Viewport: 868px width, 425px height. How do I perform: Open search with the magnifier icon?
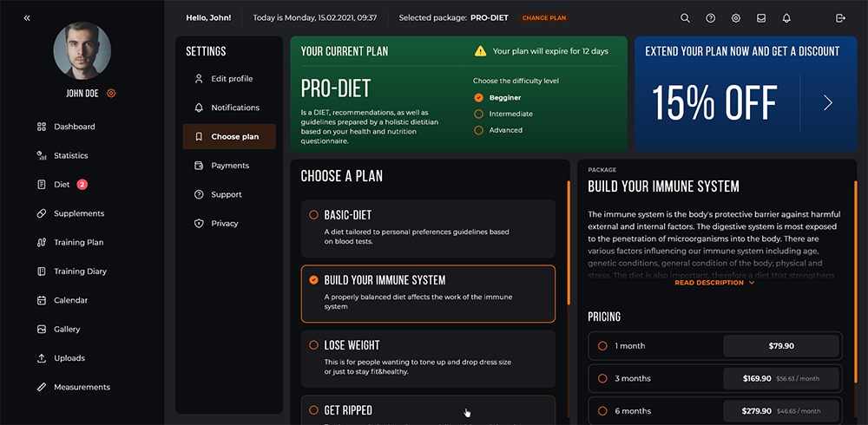tap(685, 18)
